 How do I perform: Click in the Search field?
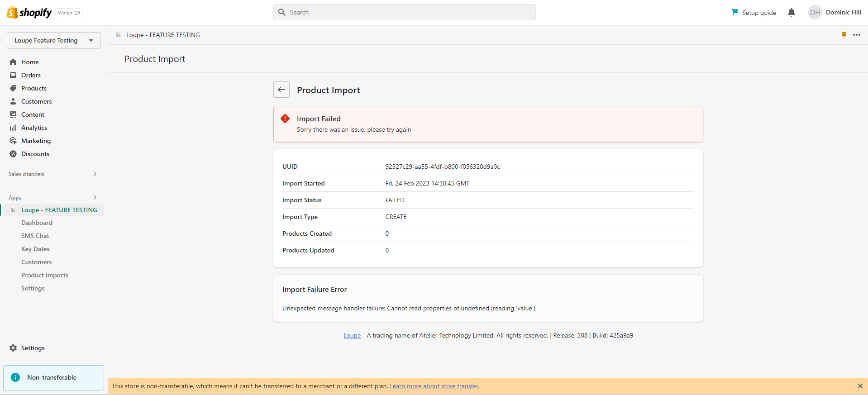pyautogui.click(x=404, y=12)
